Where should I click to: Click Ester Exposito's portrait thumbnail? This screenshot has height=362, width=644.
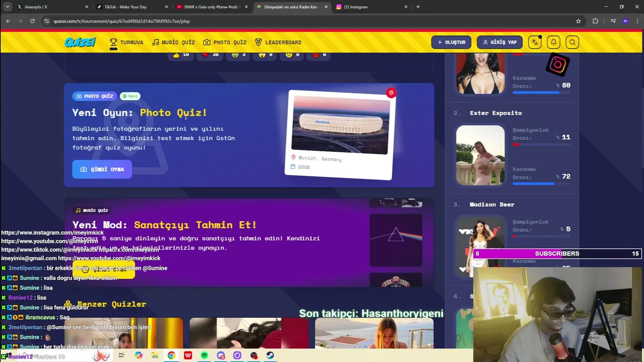pos(480,155)
